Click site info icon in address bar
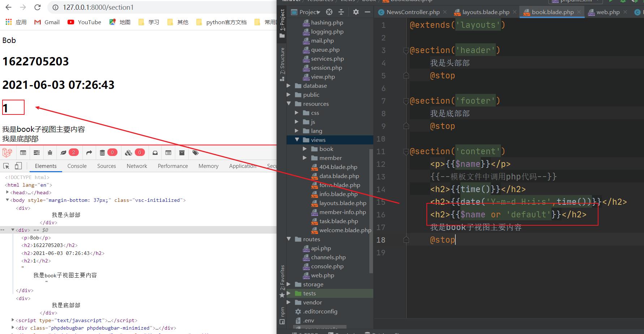The width and height of the screenshot is (644, 334). [x=55, y=7]
